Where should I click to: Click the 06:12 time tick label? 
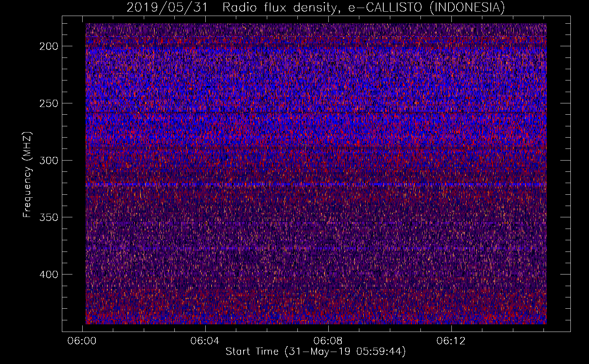[x=451, y=341]
